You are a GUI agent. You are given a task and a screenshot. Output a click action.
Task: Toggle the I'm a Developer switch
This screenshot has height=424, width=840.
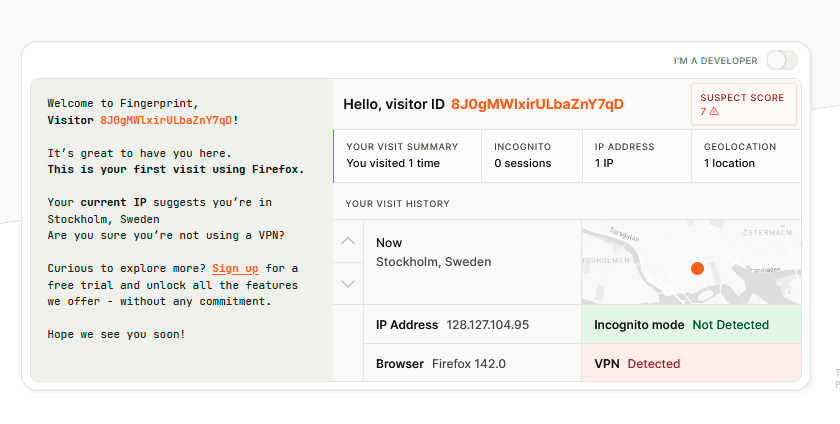(781, 61)
